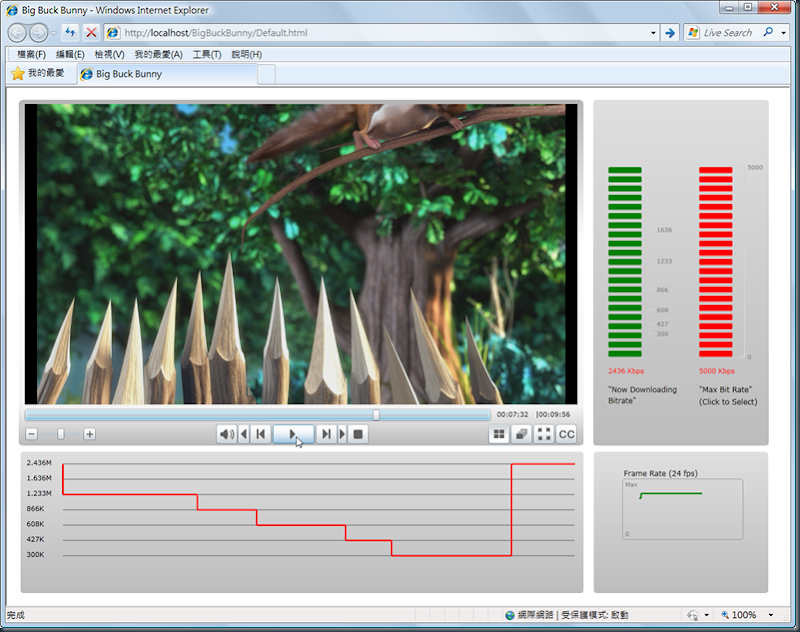Refresh the page with the reload icon
The image size is (800, 632).
click(x=70, y=32)
